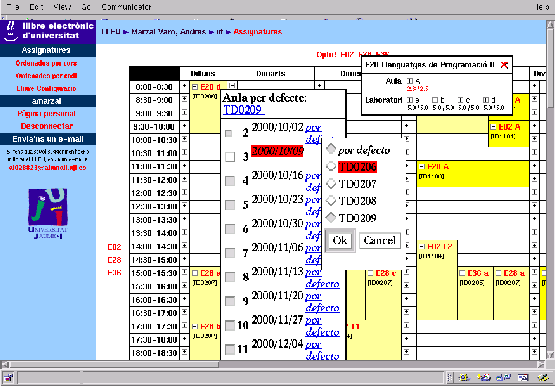Click the Dilluns column header
This screenshot has width=555, height=386.
click(203, 74)
